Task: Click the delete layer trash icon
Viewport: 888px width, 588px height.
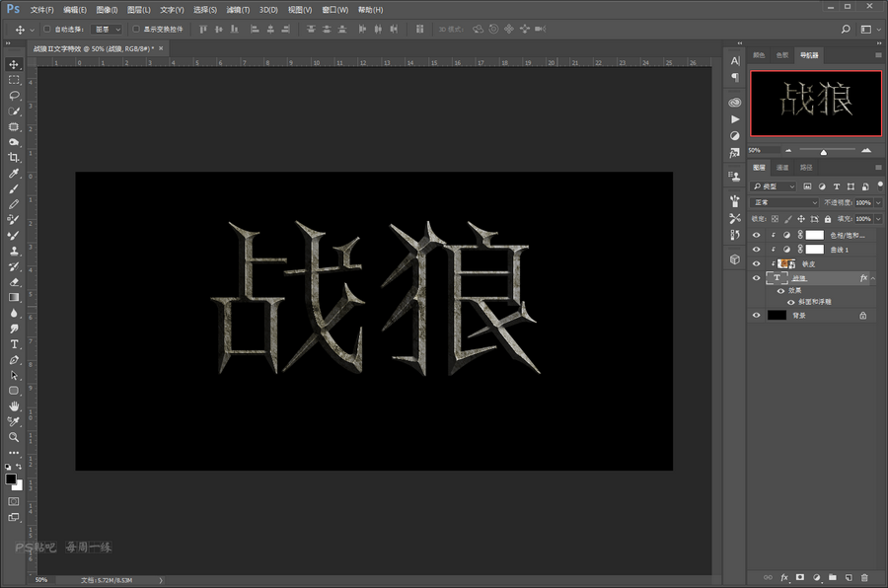Action: coord(864,576)
